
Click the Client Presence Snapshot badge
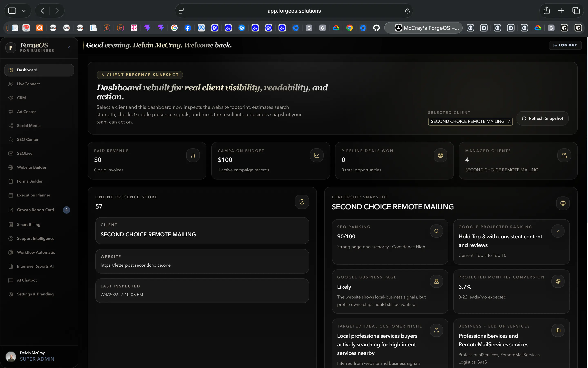140,75
